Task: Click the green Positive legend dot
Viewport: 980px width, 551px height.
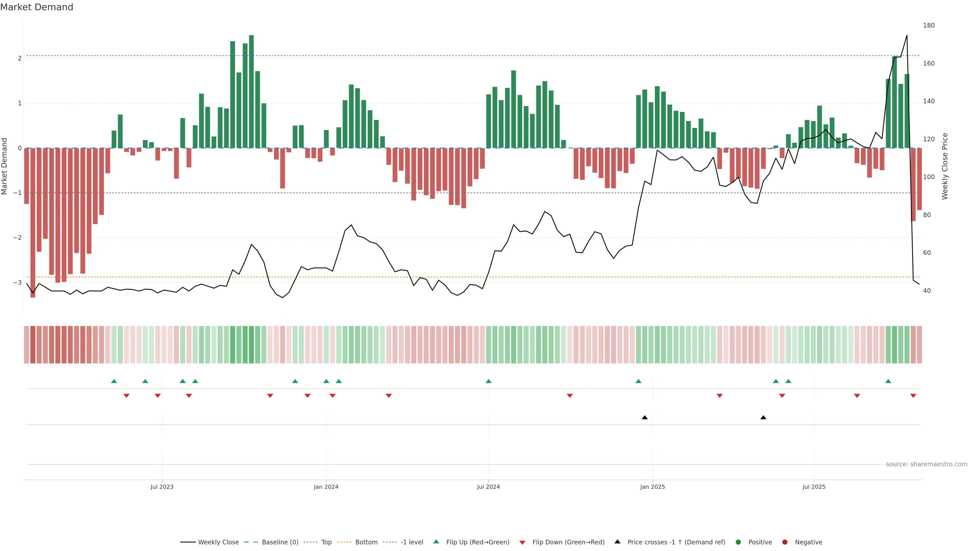Action: (738, 542)
